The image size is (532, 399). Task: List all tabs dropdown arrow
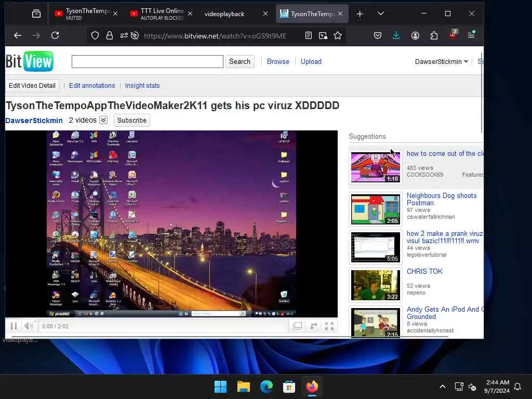381,14
